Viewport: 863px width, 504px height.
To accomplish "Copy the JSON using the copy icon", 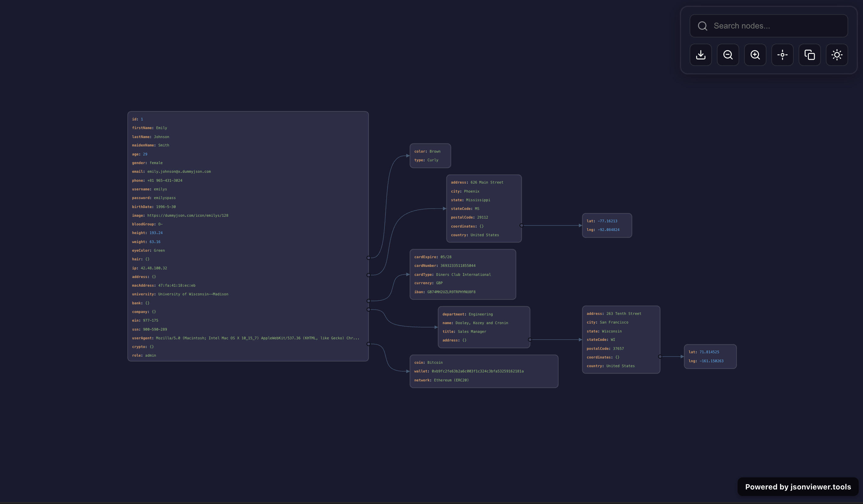I will [809, 55].
